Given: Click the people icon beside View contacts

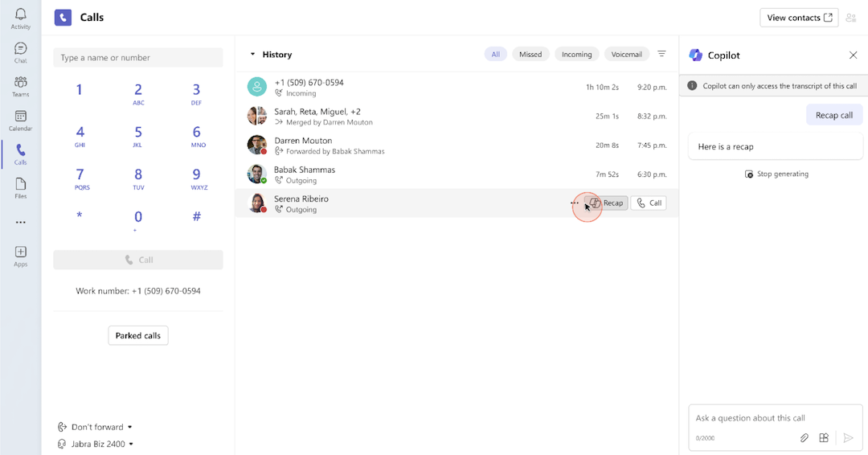Looking at the screenshot, I should pos(851,18).
